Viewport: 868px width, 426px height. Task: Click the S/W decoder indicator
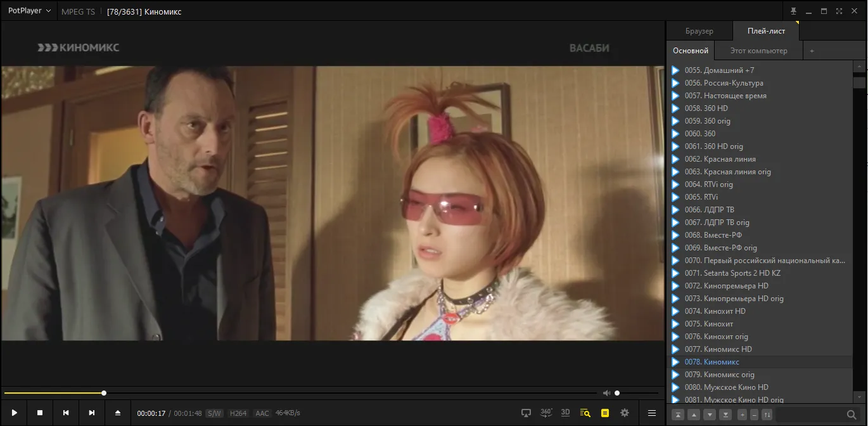214,413
